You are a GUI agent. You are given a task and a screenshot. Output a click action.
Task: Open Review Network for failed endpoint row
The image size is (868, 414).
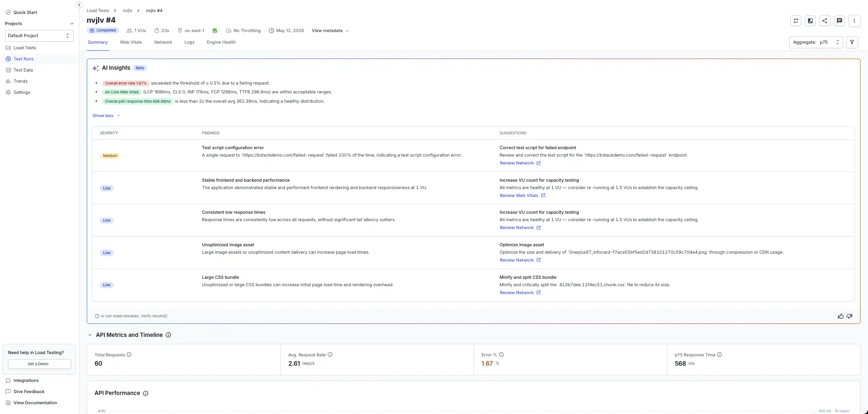520,163
